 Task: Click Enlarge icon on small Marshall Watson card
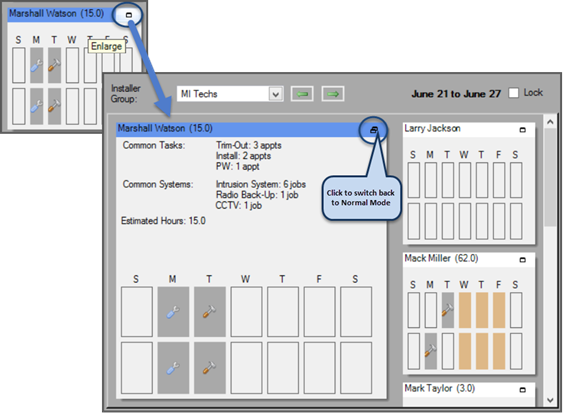[x=129, y=15]
